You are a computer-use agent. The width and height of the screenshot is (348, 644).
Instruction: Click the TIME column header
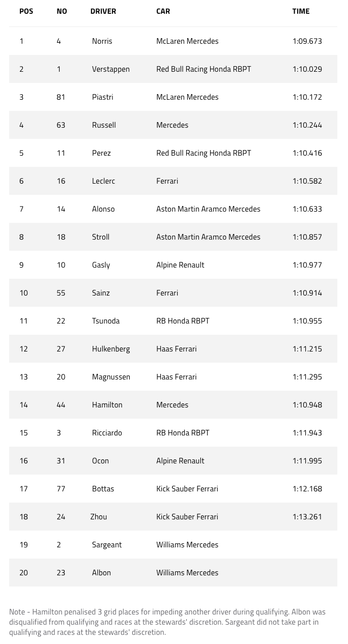pyautogui.click(x=301, y=11)
